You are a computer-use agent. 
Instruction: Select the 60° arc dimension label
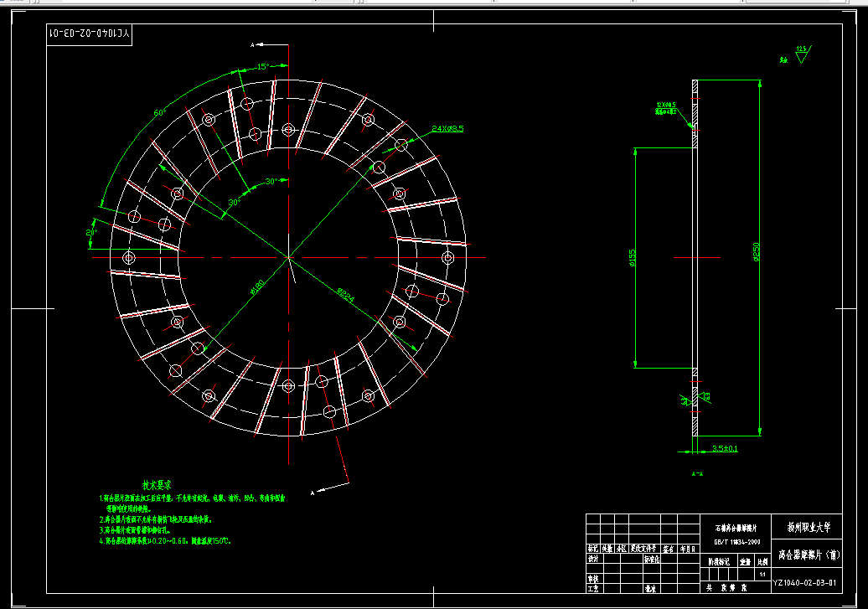point(160,113)
